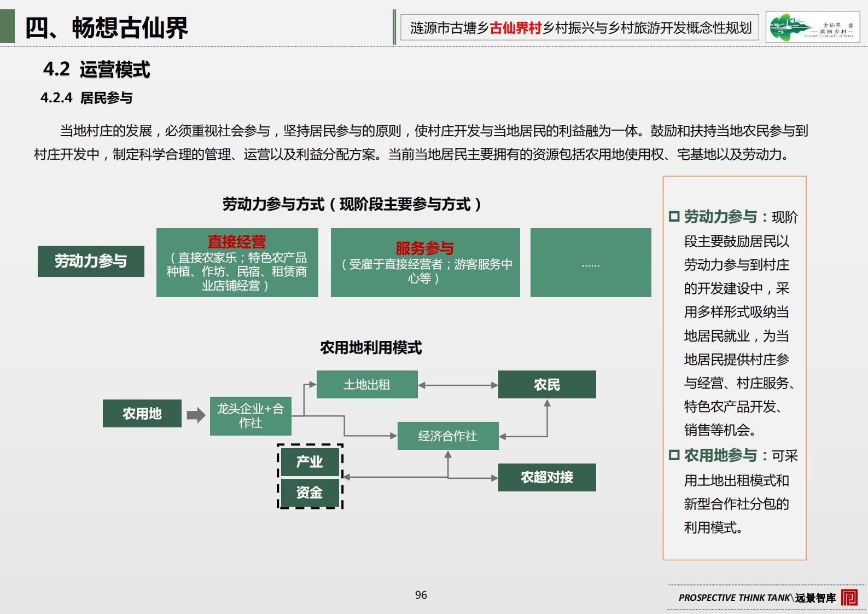Click the gray arrow after 农用地 box
Viewport: 868px width, 614px height.
pyautogui.click(x=196, y=415)
